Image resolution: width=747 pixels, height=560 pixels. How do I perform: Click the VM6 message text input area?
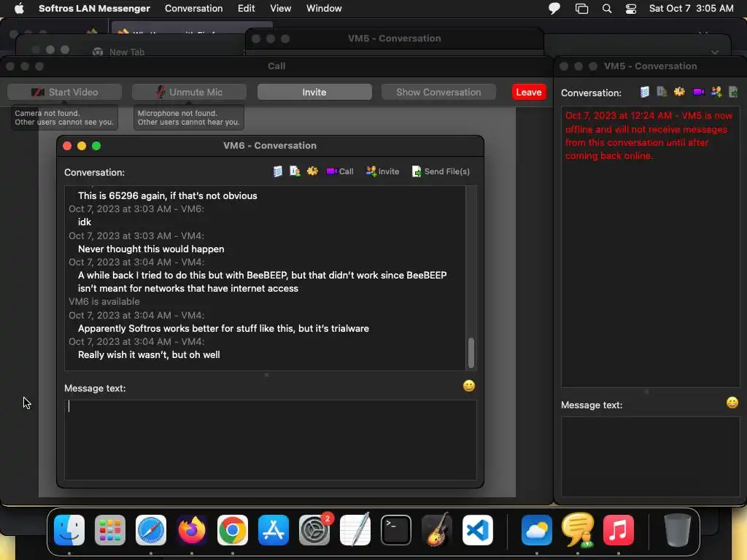(270, 440)
